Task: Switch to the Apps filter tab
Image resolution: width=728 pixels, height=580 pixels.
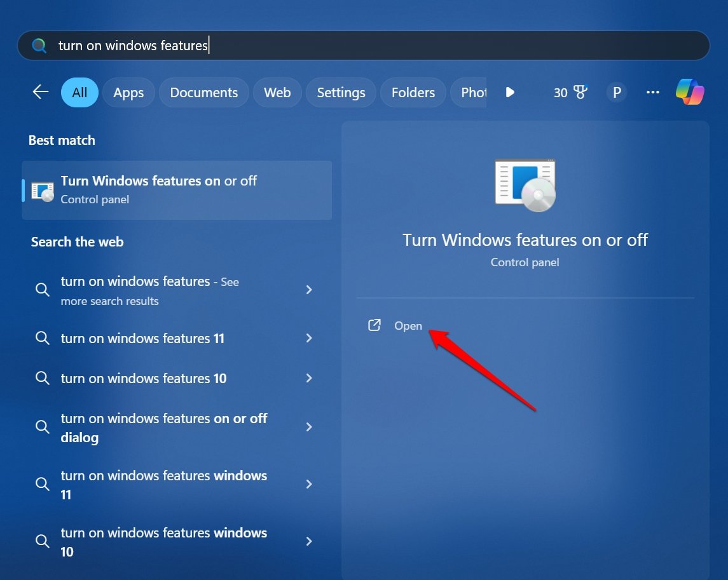Action: (128, 92)
